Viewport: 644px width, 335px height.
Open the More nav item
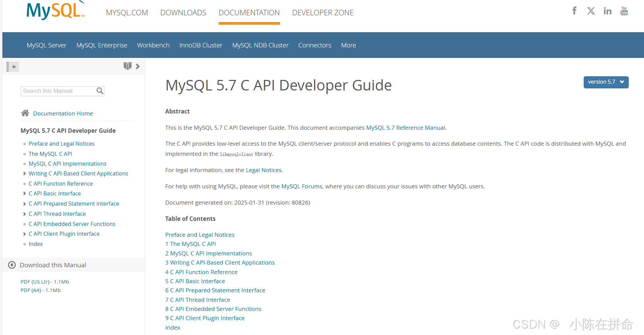click(348, 45)
